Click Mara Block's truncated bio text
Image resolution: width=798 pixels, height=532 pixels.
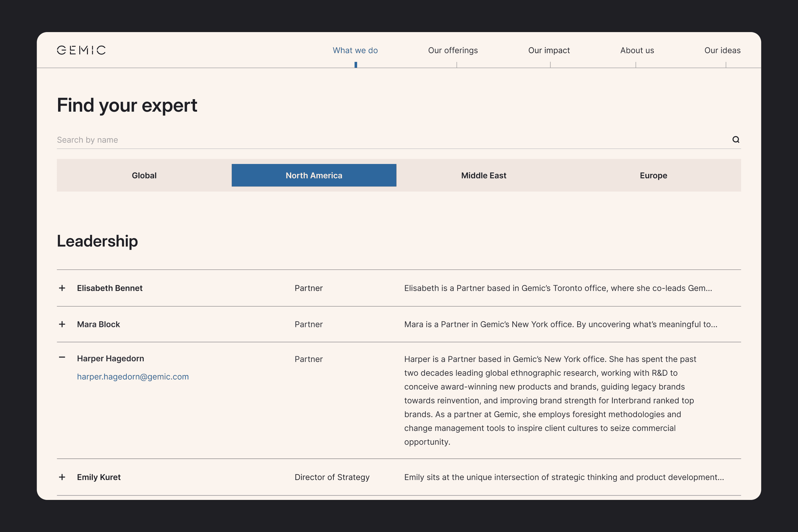pos(561,324)
